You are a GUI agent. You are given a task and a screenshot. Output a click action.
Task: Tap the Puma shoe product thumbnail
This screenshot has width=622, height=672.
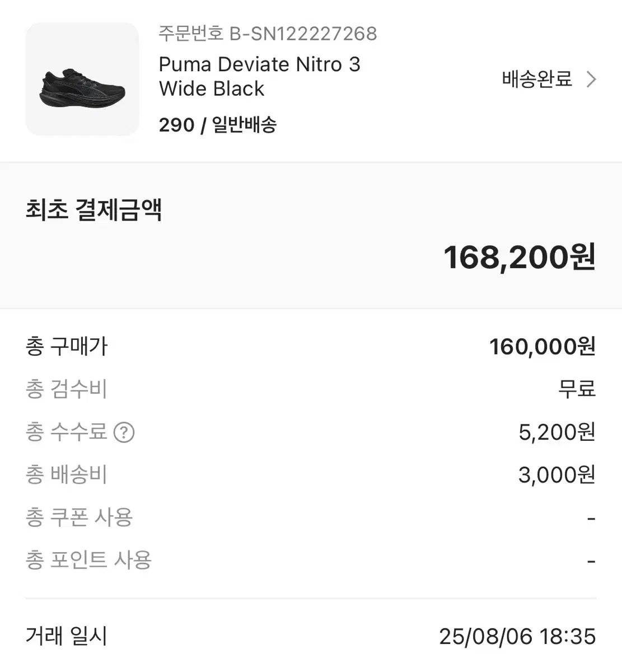(x=82, y=79)
